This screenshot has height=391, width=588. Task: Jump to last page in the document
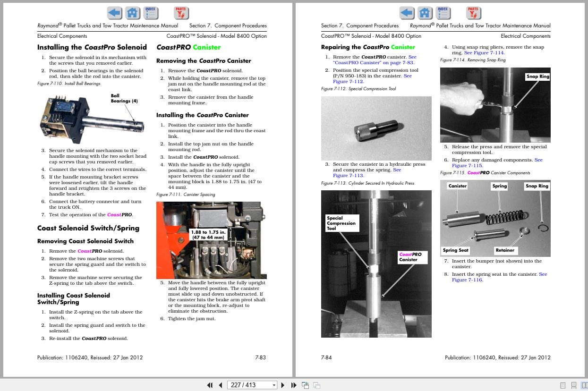coord(293,385)
